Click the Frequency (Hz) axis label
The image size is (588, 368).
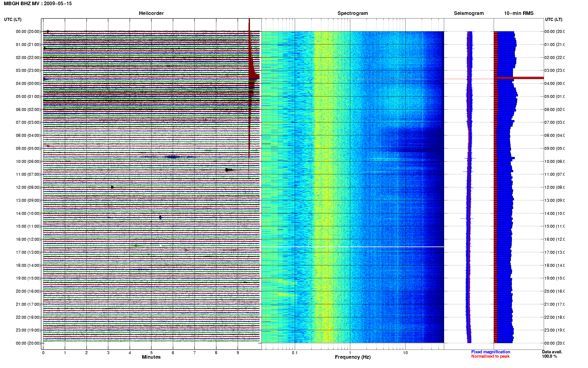(x=353, y=357)
